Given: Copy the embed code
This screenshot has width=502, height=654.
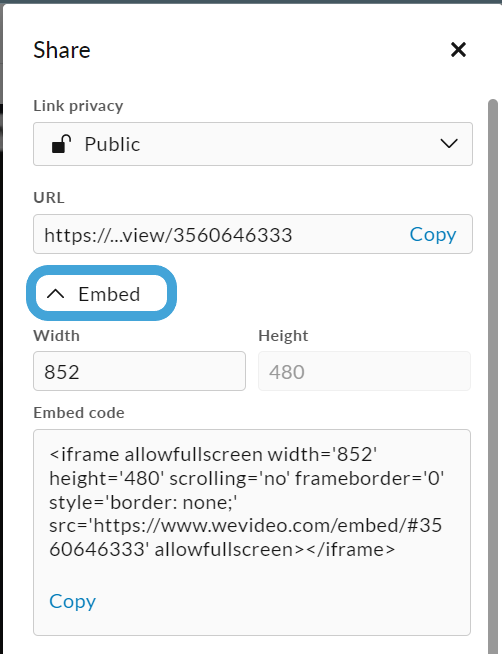Looking at the screenshot, I should [x=73, y=601].
